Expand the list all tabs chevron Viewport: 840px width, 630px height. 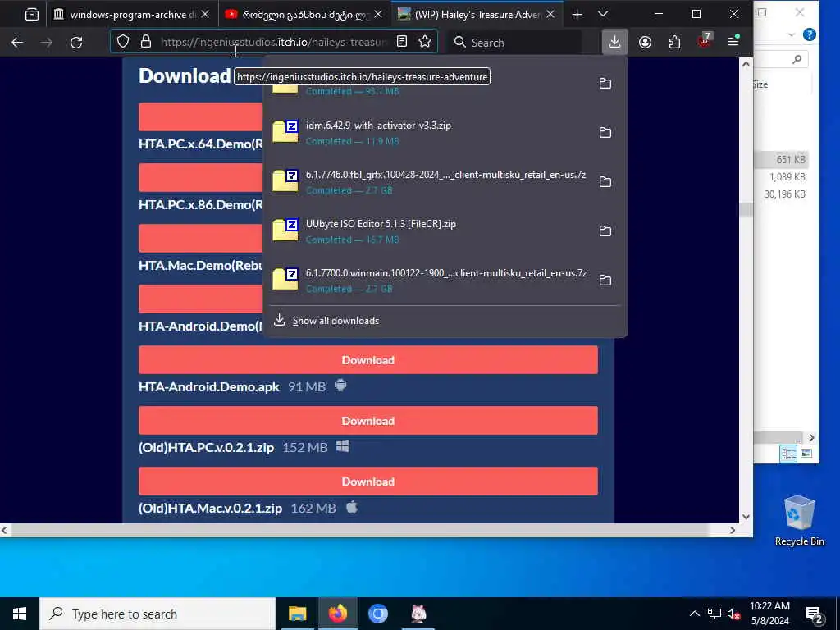pyautogui.click(x=603, y=15)
